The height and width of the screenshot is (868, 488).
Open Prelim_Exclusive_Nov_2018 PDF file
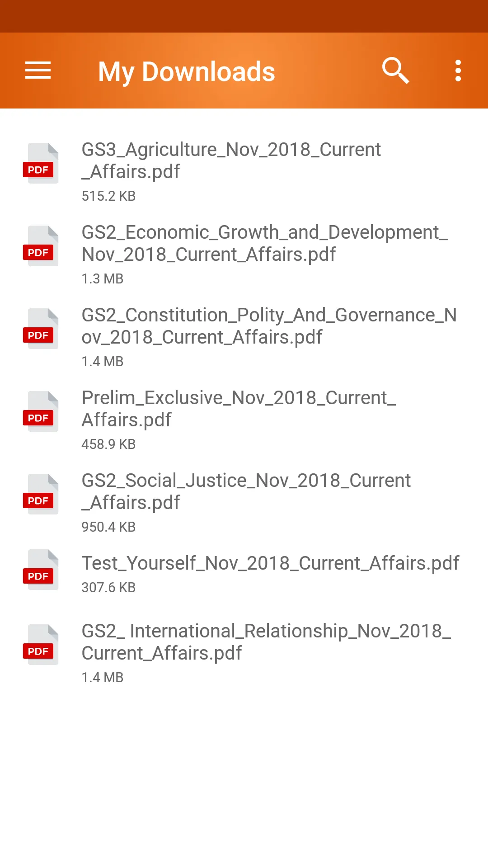[x=239, y=409]
